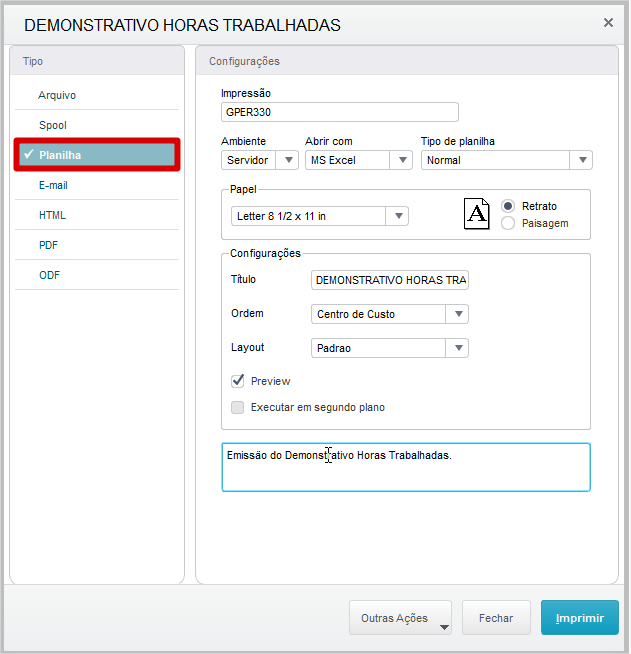Click the dialog title DEMONSTRATIVO HORAS TRABALHADAS

pos(182,25)
